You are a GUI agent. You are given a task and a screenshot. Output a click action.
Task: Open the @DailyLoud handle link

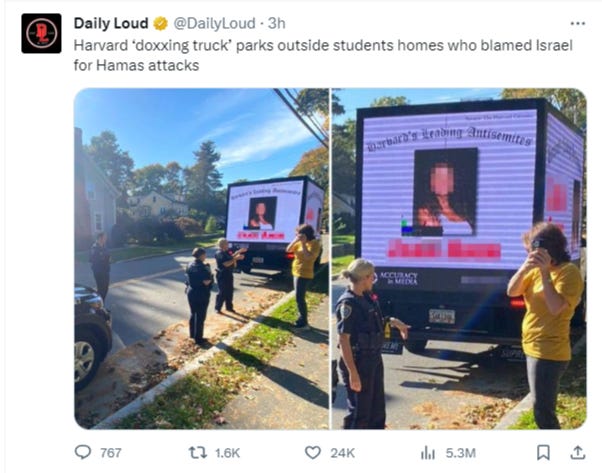pos(214,23)
